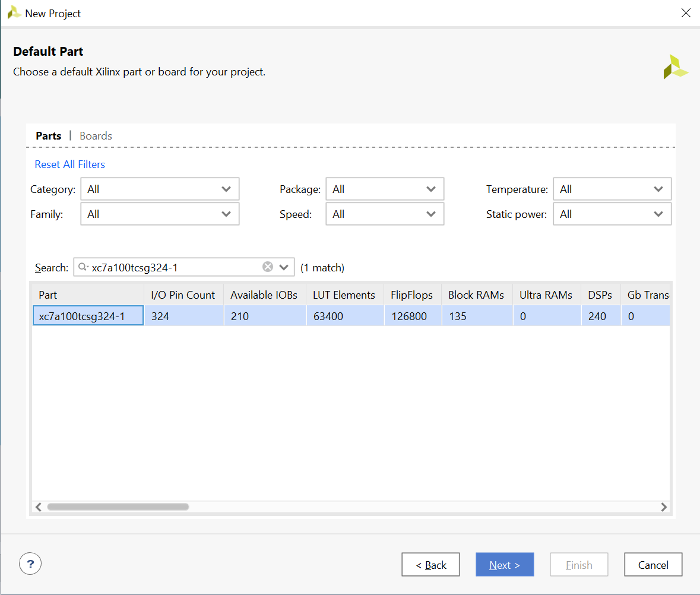This screenshot has width=700, height=595.
Task: Click the search magnifier icon
Action: pos(84,267)
